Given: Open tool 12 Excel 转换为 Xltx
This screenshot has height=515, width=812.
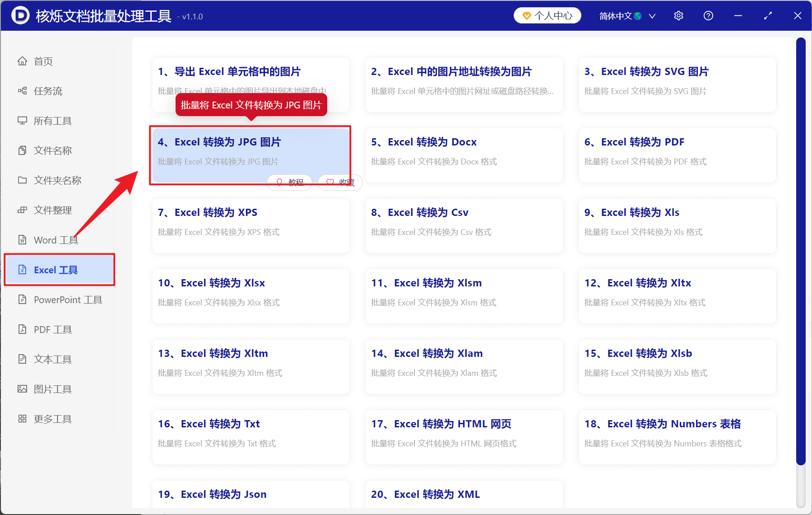Looking at the screenshot, I should [x=677, y=296].
